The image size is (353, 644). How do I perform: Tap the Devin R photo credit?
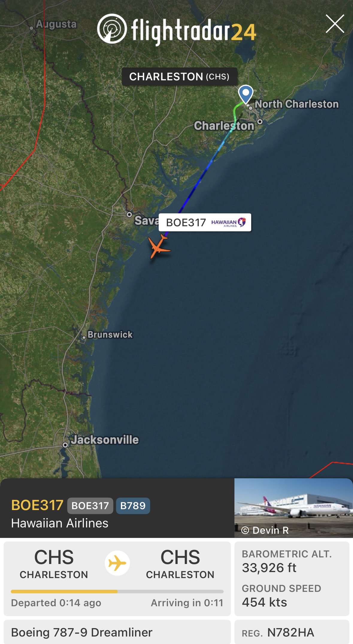(265, 530)
